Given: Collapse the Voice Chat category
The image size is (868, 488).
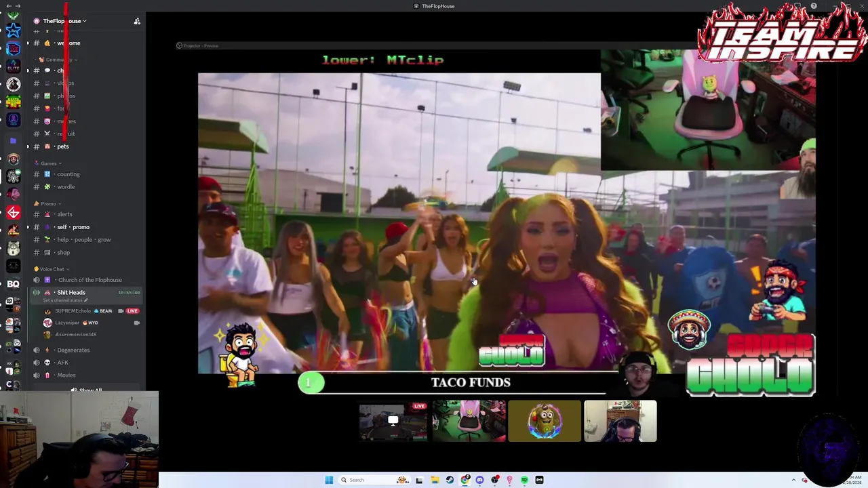Looking at the screenshot, I should point(52,269).
